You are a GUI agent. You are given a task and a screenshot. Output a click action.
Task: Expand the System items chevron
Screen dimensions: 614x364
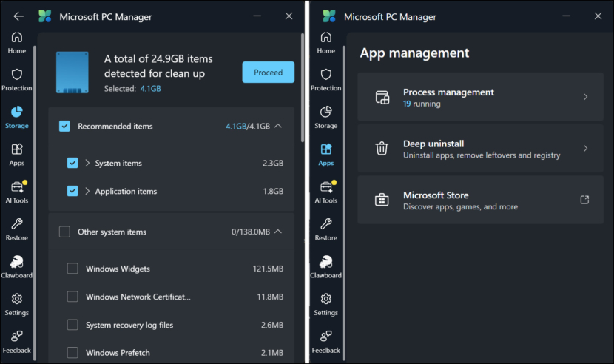tap(87, 163)
